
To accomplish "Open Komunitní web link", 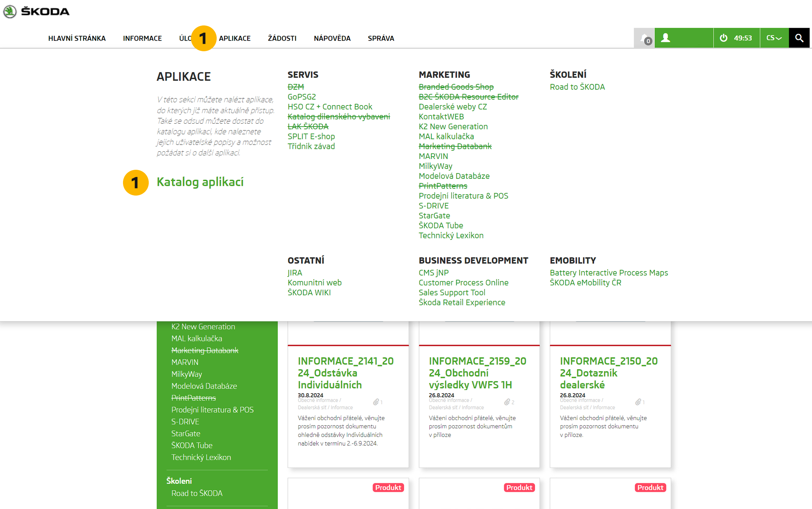I will point(315,283).
